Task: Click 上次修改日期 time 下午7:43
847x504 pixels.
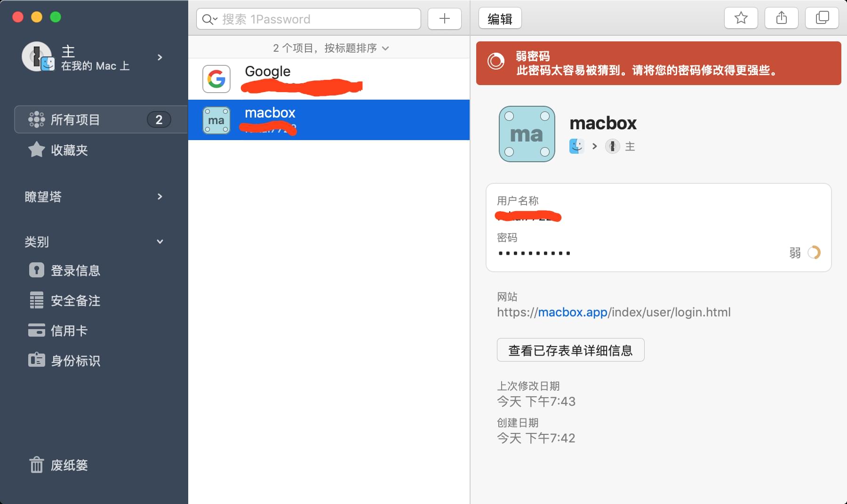Action: (x=551, y=401)
